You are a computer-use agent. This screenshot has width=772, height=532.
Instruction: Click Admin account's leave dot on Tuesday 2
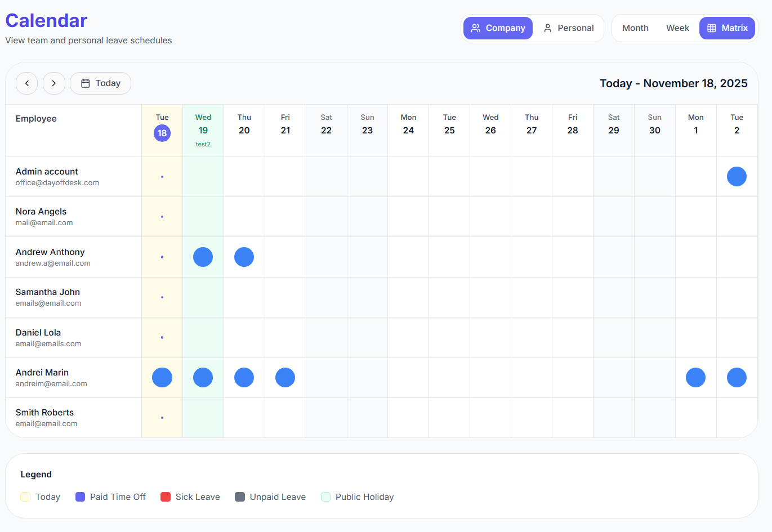click(737, 176)
